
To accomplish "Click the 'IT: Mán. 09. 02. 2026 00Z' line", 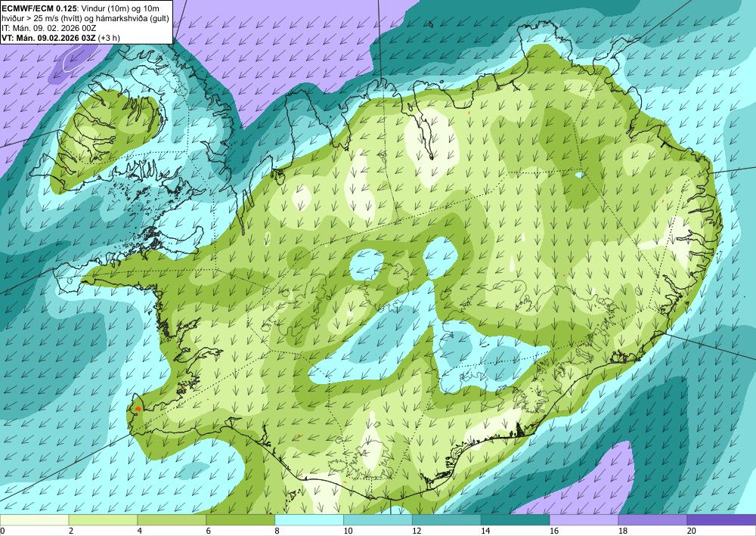I will (x=49, y=28).
